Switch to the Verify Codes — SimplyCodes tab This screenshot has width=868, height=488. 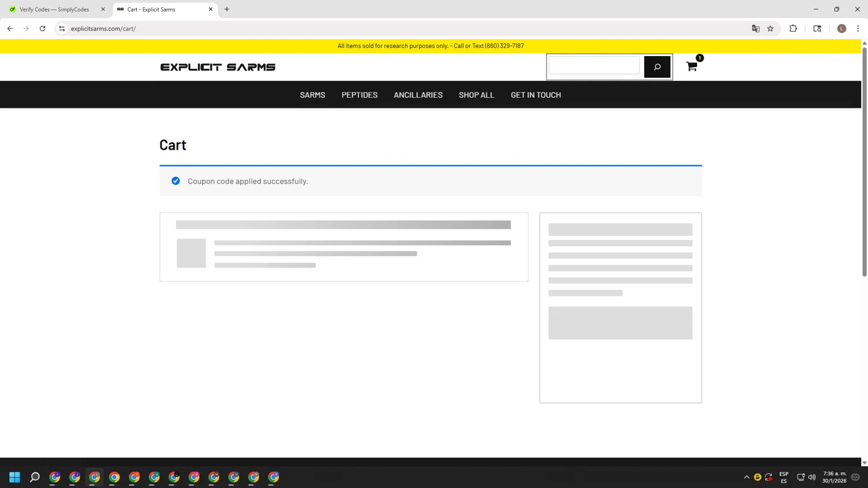(54, 9)
